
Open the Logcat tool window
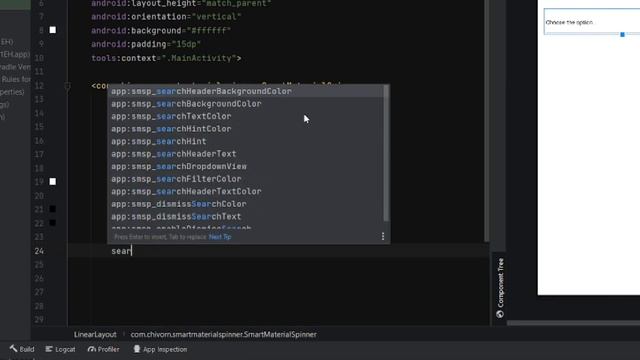60,349
